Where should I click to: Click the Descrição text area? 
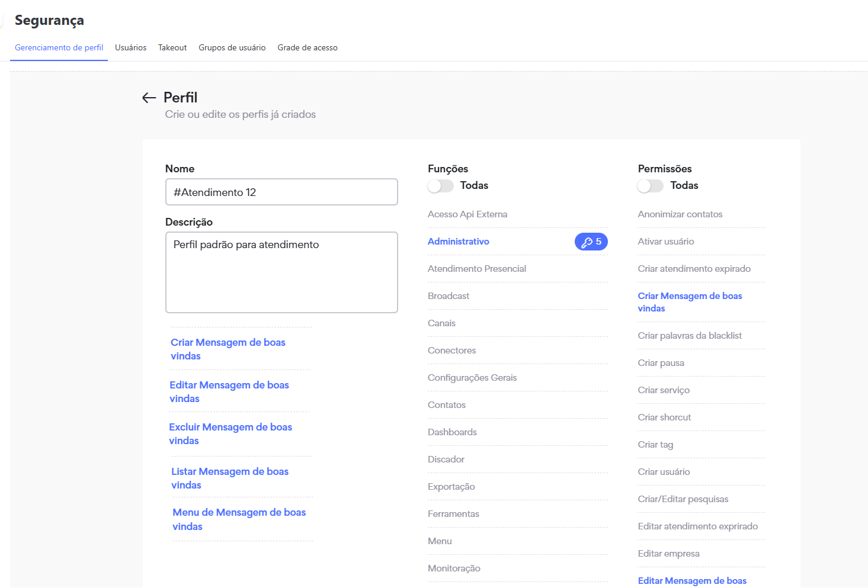(x=281, y=272)
